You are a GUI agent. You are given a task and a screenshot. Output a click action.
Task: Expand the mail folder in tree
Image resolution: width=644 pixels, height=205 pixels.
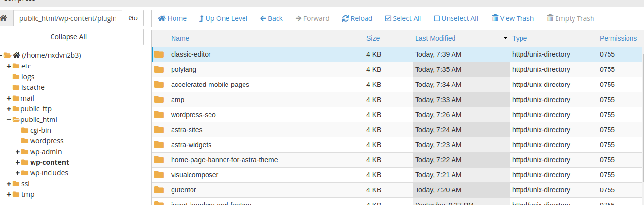point(9,98)
